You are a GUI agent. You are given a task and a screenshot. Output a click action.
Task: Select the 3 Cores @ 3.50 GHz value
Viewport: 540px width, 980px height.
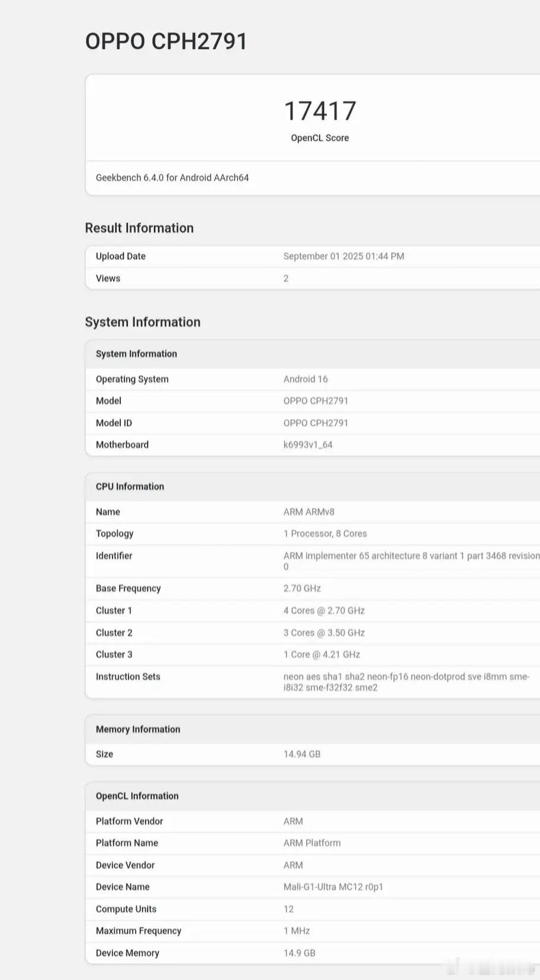click(x=324, y=633)
